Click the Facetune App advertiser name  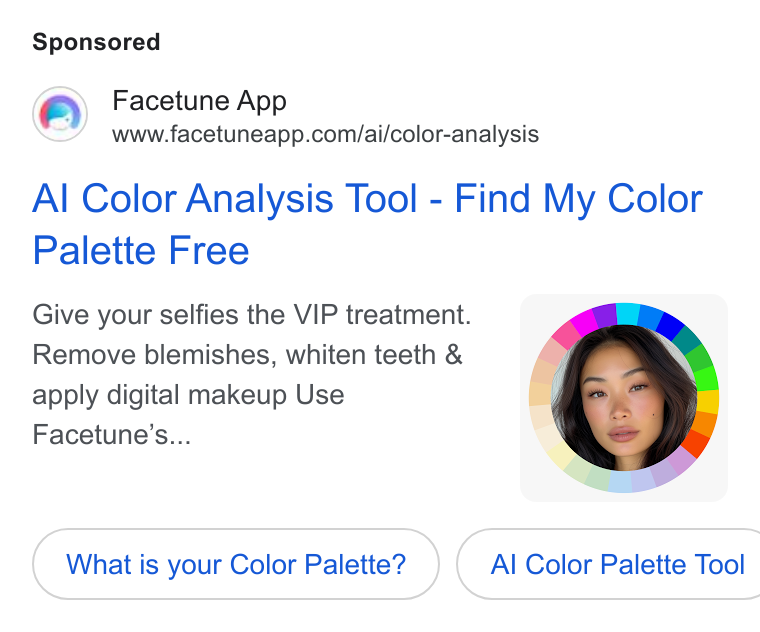click(199, 101)
